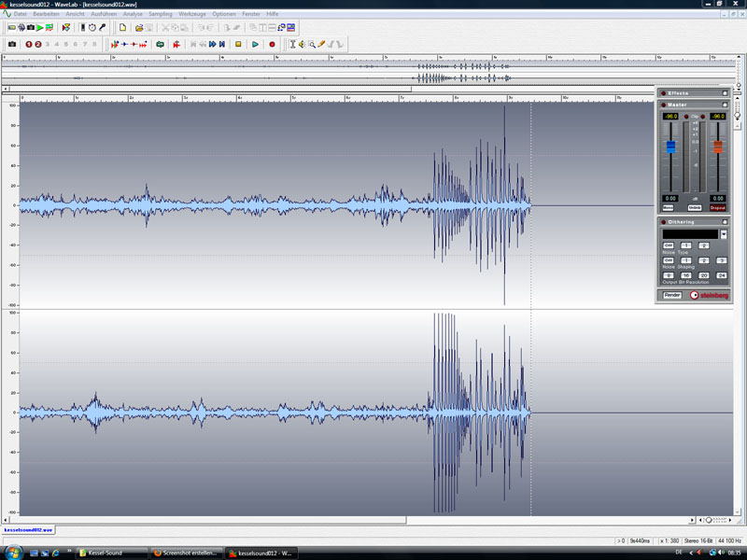
Task: Move the blue left master fader
Action: click(x=670, y=147)
